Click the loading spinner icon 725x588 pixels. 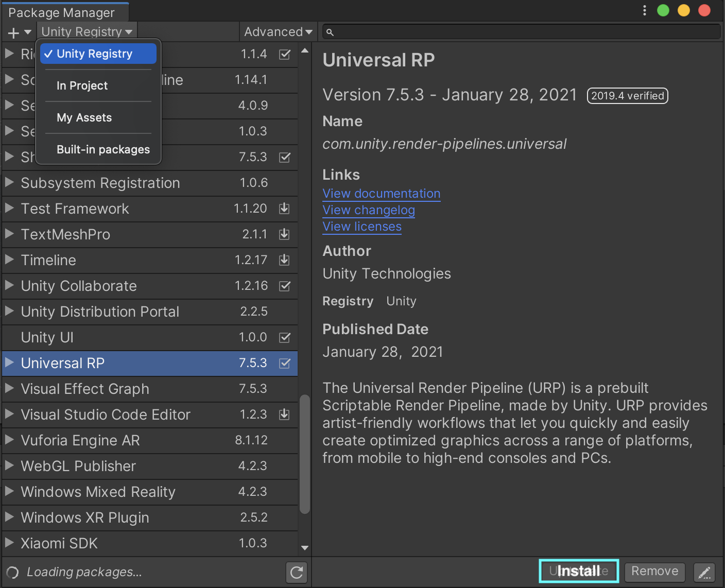pyautogui.click(x=12, y=572)
